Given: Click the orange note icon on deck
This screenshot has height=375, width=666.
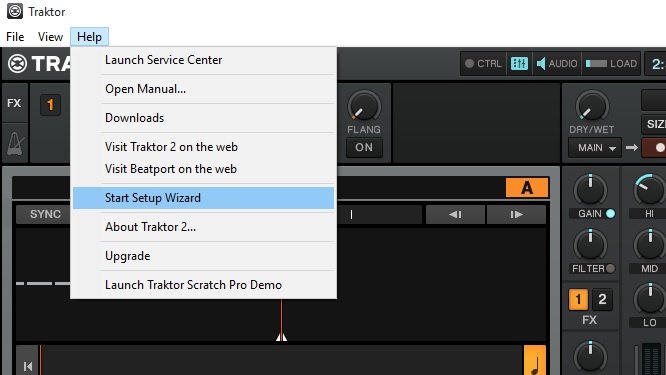Looking at the screenshot, I should tap(535, 361).
